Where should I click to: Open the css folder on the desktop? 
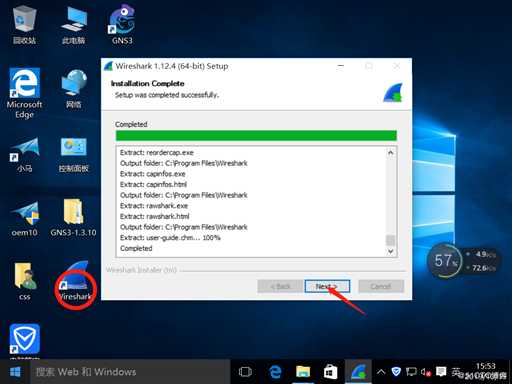pos(25,282)
